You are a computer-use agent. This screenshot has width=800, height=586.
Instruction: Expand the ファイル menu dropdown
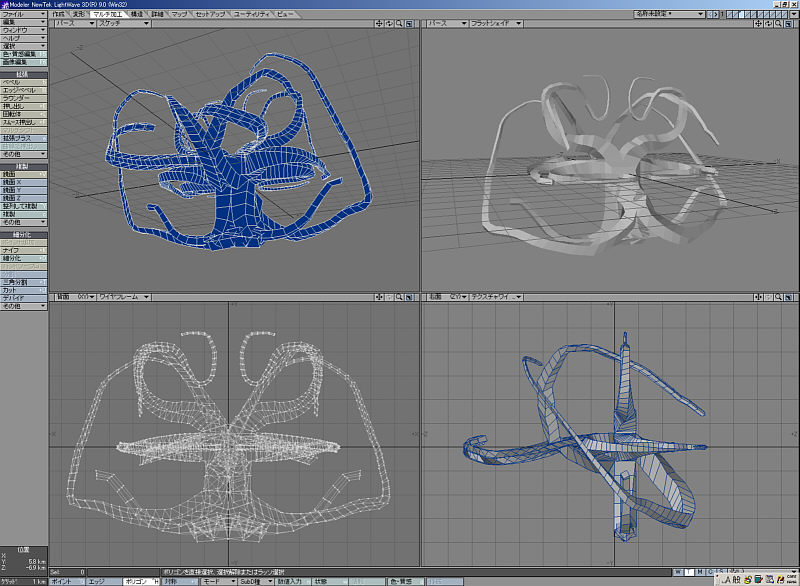(23, 14)
